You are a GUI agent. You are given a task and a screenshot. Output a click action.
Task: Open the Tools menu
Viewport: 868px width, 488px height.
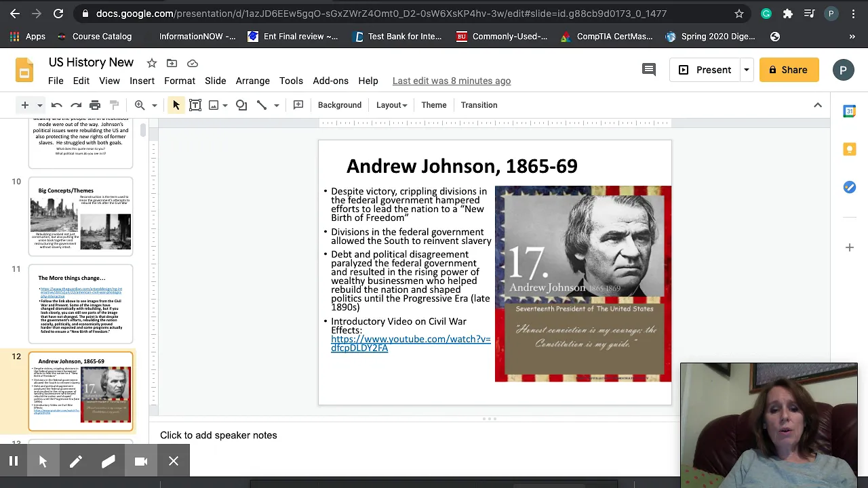click(291, 81)
